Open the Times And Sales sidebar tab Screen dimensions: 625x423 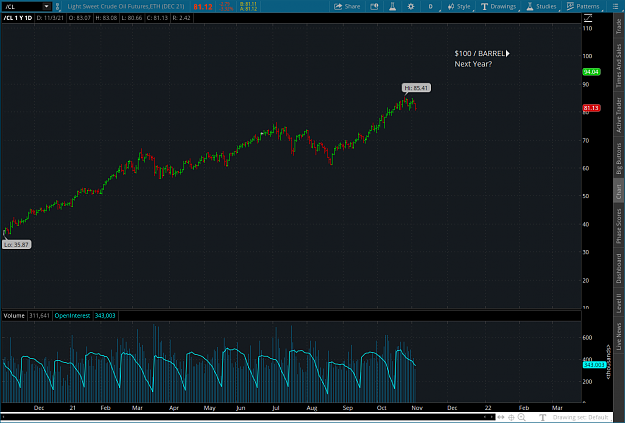click(x=619, y=65)
